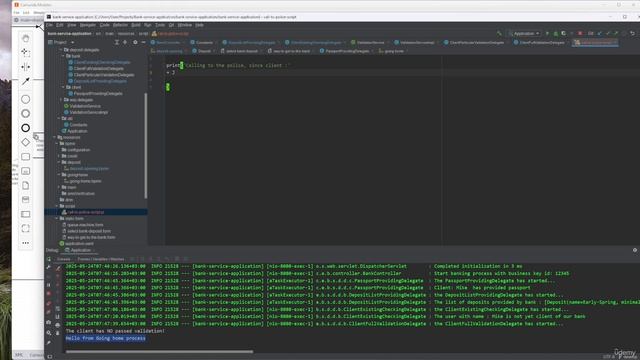
Task: Collapse the deposit.delegate folder
Action: [61, 50]
